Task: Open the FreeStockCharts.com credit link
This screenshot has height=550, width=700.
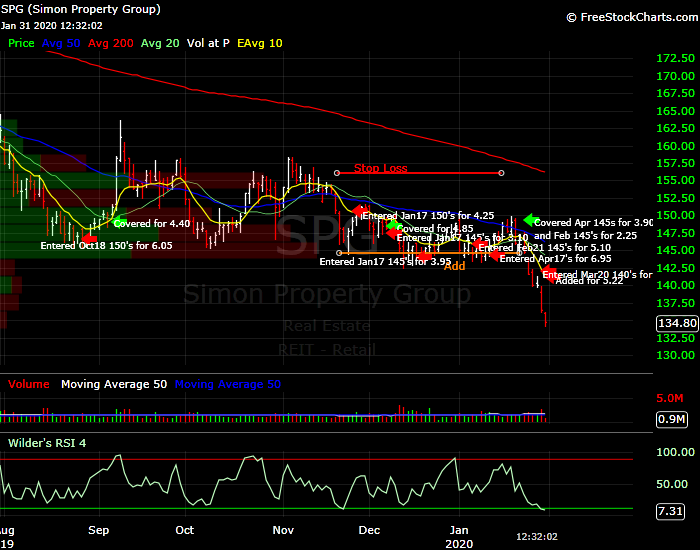Action: 633,17
